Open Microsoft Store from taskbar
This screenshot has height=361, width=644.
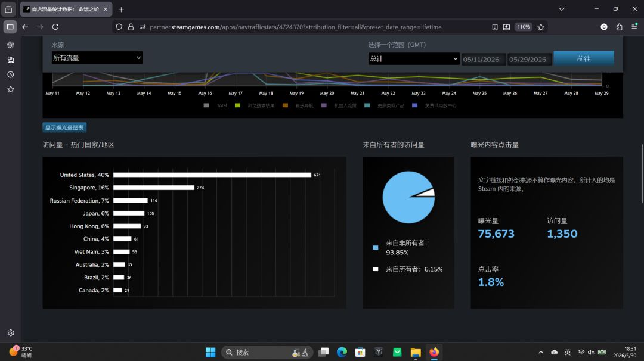pyautogui.click(x=360, y=352)
